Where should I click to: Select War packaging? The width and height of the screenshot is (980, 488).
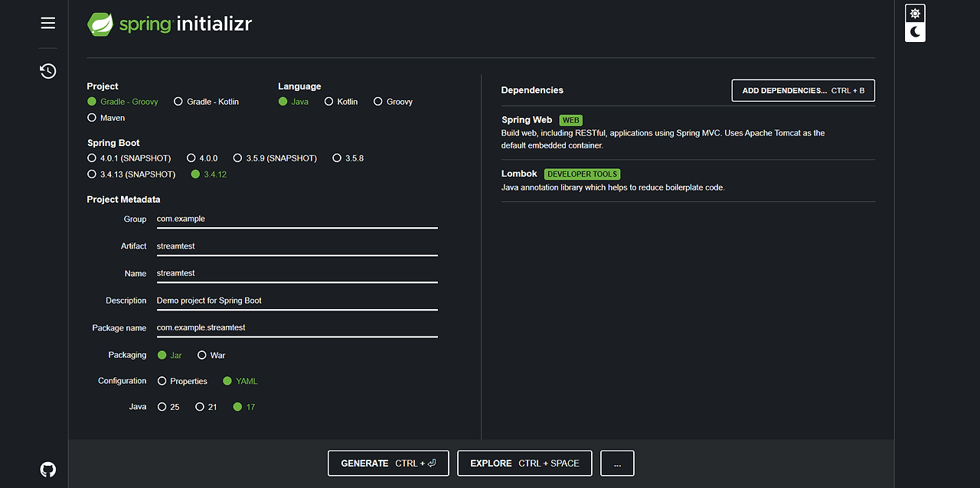211,355
